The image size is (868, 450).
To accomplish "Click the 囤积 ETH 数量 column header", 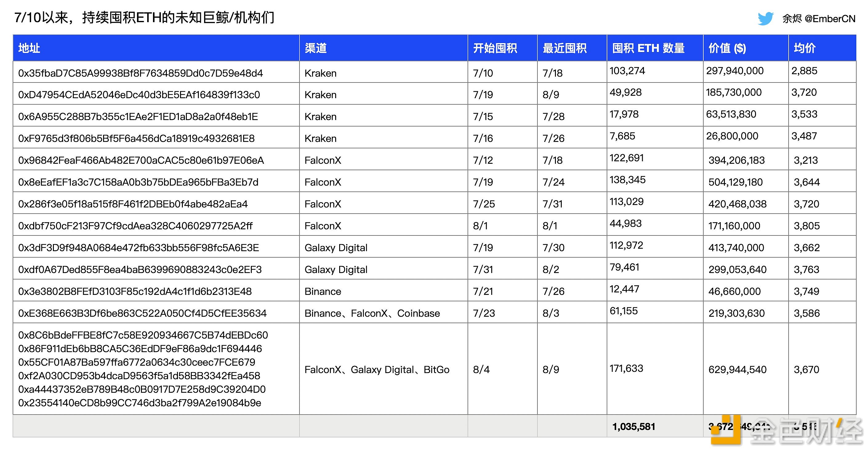I will [x=649, y=48].
